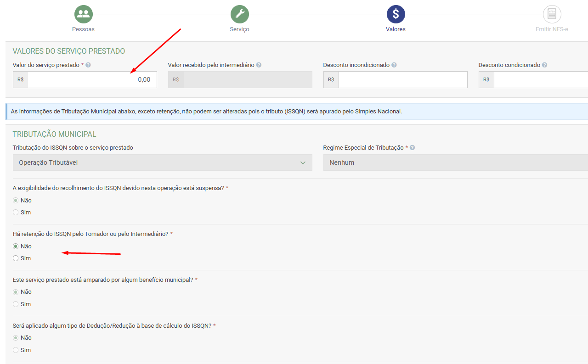Choose Sim for municipal benefit question
The image size is (588, 364).
pyautogui.click(x=16, y=304)
